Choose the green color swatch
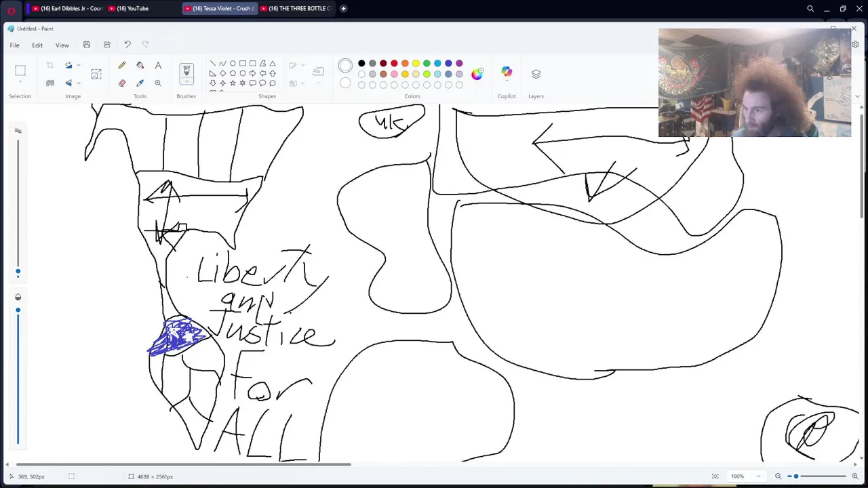The image size is (868, 488). pos(427,64)
